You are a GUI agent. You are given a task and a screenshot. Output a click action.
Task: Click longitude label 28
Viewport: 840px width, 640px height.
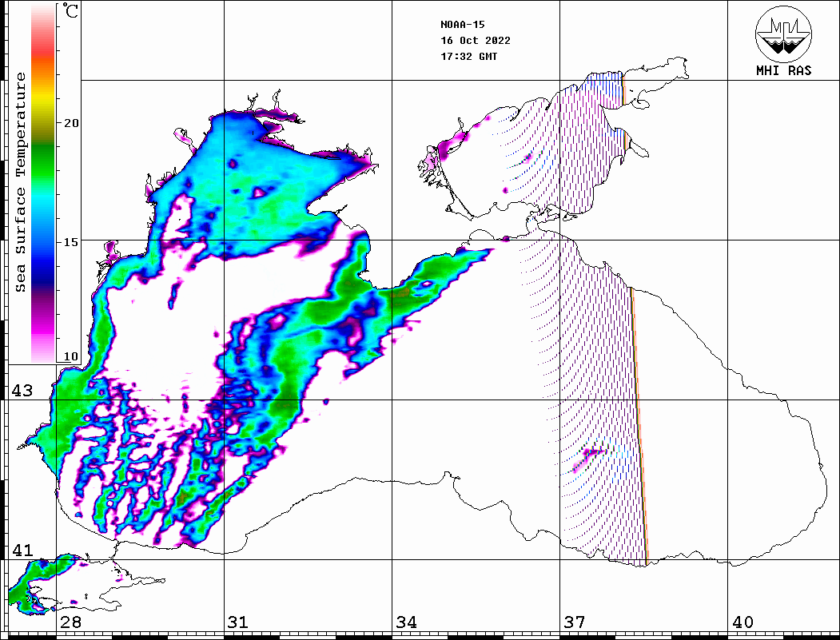[x=70, y=622]
